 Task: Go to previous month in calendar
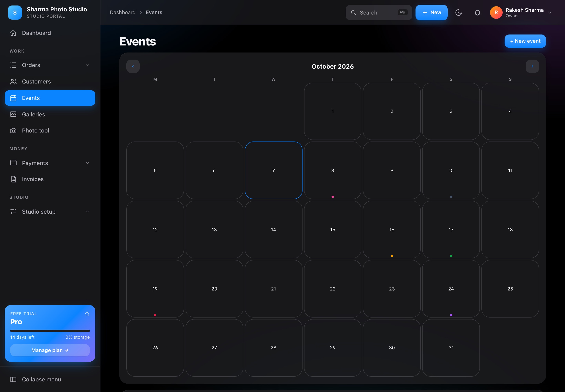133,66
